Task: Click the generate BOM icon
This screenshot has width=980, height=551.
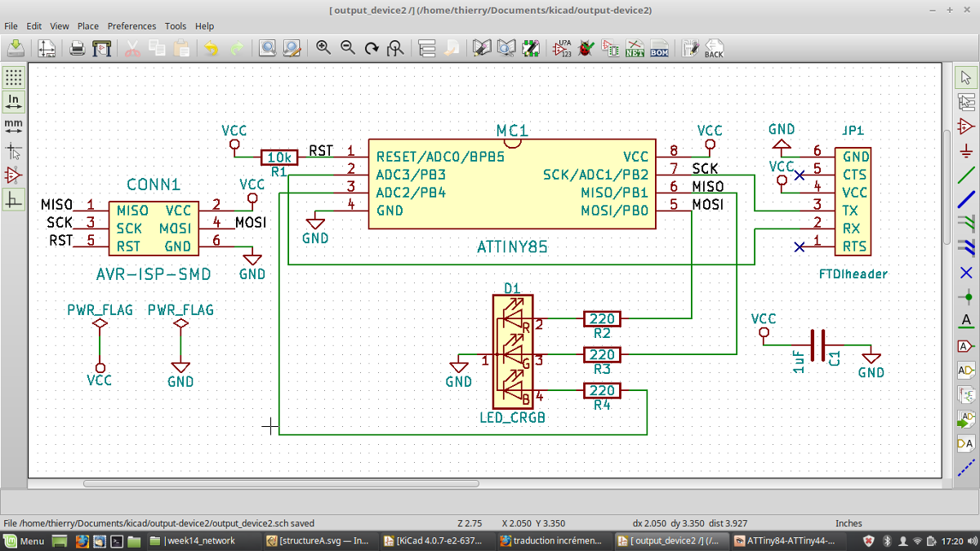Action: coord(659,48)
